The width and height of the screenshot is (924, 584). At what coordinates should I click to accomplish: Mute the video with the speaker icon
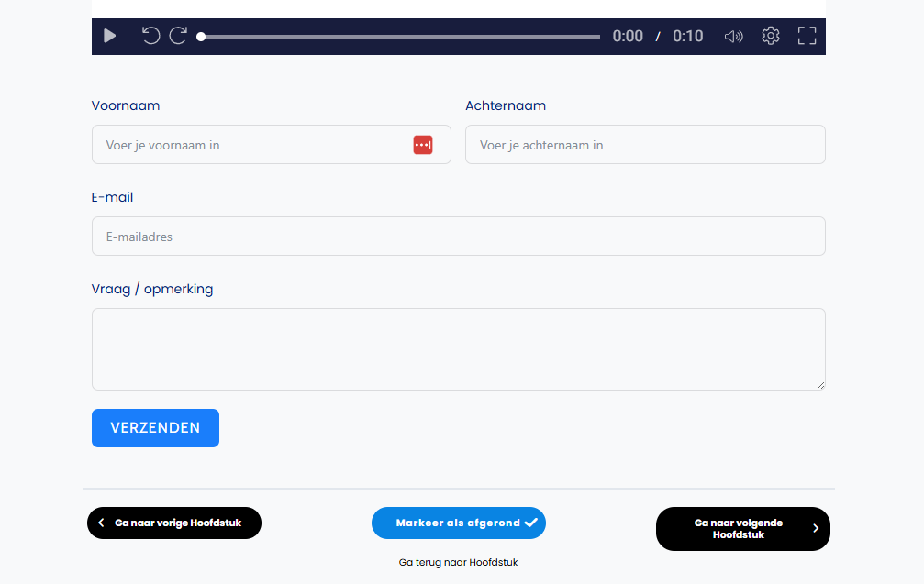click(x=733, y=37)
